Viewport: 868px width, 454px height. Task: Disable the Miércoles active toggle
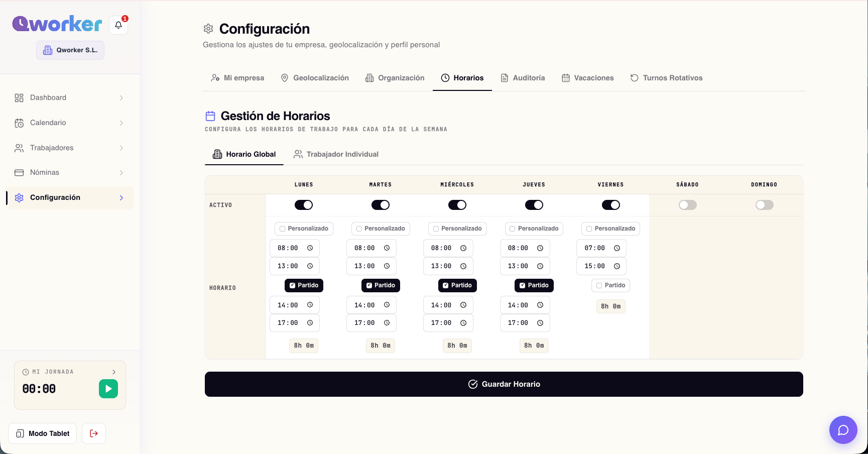pos(457,205)
